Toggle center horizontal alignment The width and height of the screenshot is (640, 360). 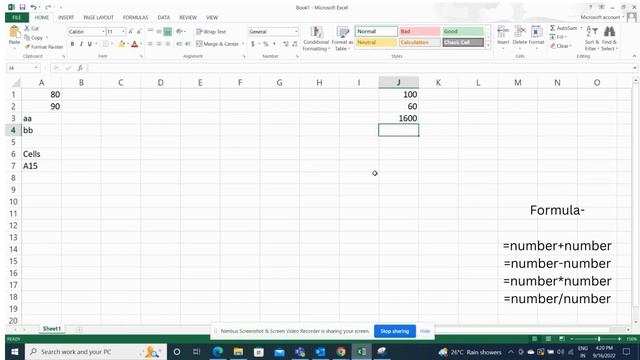[x=159, y=44]
